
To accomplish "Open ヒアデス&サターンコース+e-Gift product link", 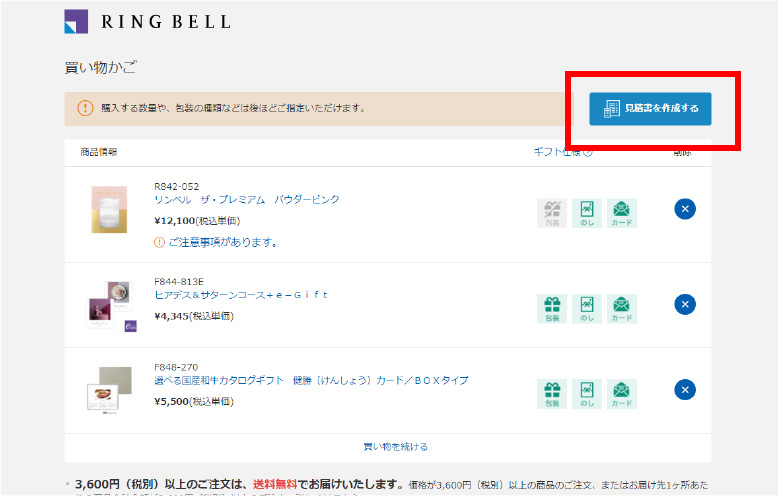I will pos(241,295).
